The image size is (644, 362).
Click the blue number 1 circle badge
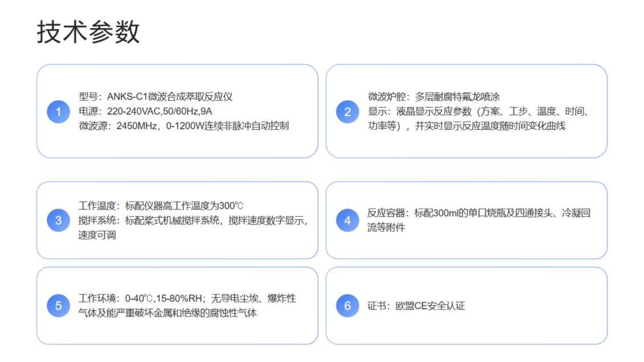[58, 112]
